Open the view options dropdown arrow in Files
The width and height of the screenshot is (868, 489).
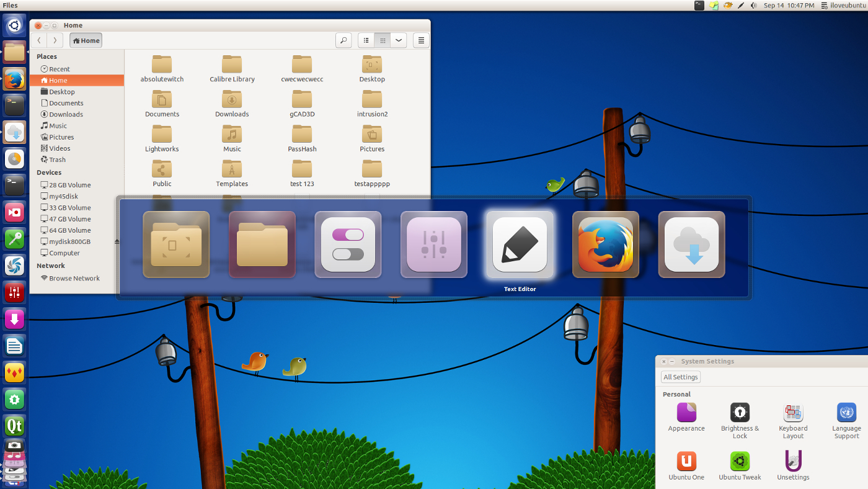399,40
